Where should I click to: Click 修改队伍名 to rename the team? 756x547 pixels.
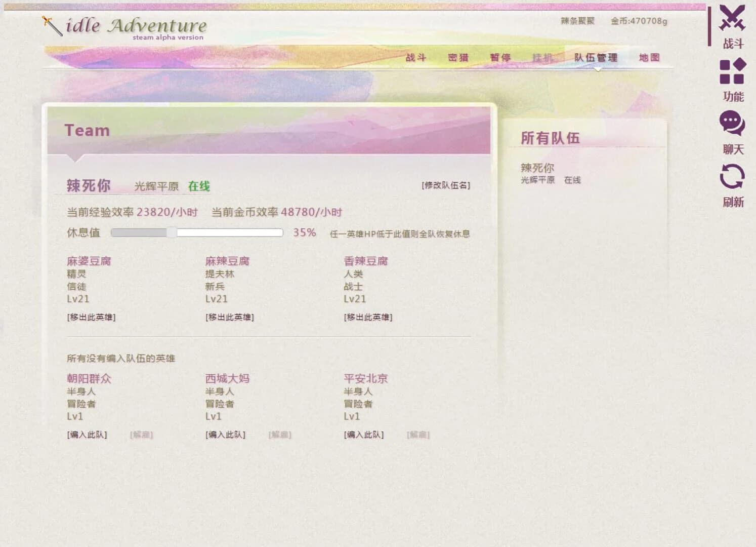click(x=446, y=185)
